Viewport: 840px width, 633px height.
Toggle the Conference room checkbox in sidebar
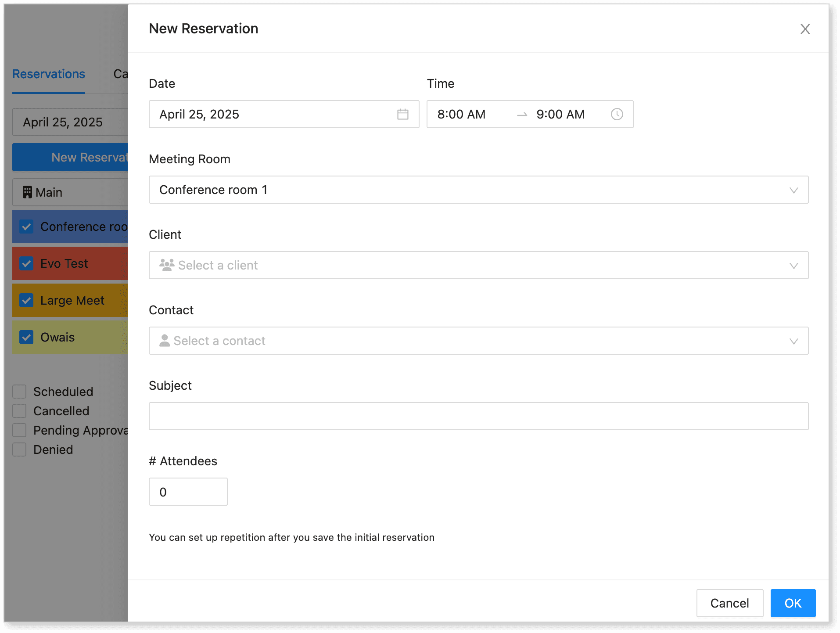pos(26,227)
